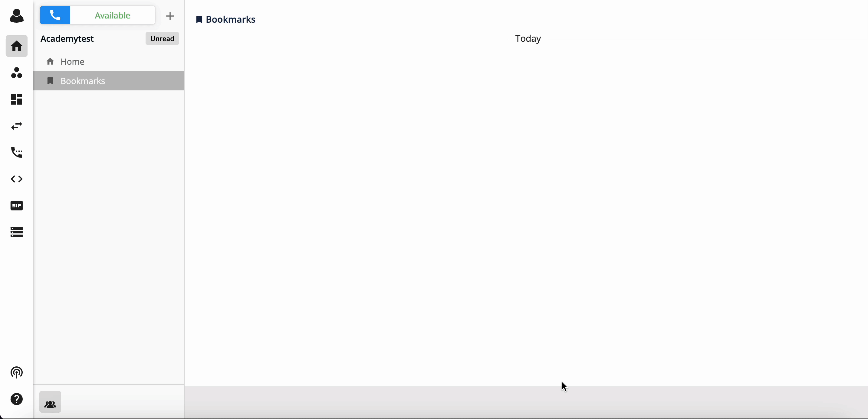The width and height of the screenshot is (868, 419).
Task: Open the SIP settings icon
Action: pyautogui.click(x=17, y=206)
